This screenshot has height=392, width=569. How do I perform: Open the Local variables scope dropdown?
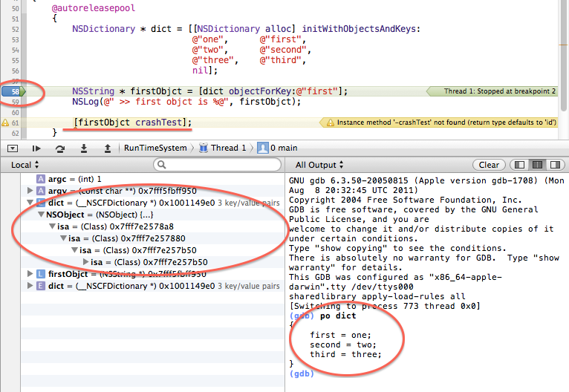point(25,165)
